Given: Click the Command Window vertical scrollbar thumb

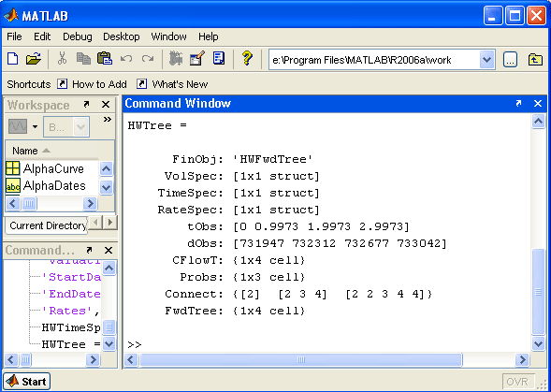Looking at the screenshot, I should coord(538,292).
